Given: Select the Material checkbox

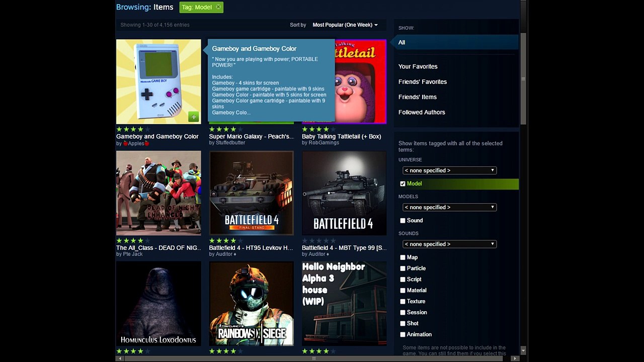Looking at the screenshot, I should (403, 291).
